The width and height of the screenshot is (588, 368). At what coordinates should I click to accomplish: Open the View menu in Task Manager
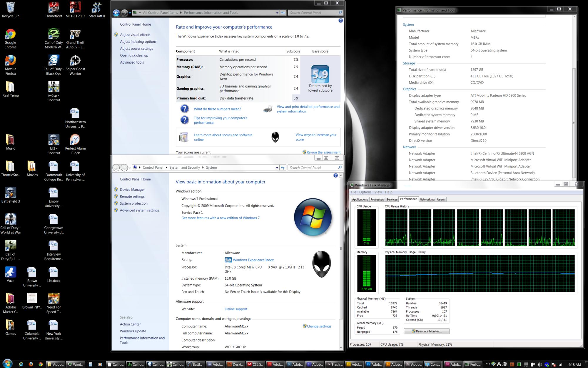[x=378, y=192]
